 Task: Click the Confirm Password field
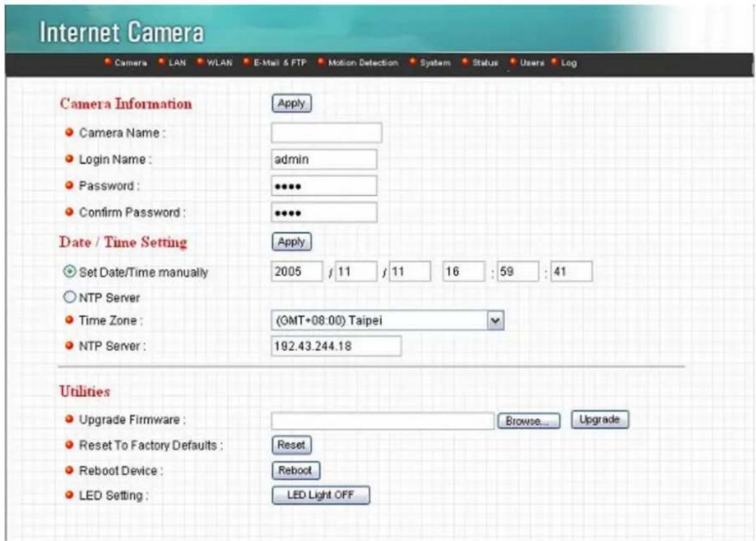(x=324, y=212)
